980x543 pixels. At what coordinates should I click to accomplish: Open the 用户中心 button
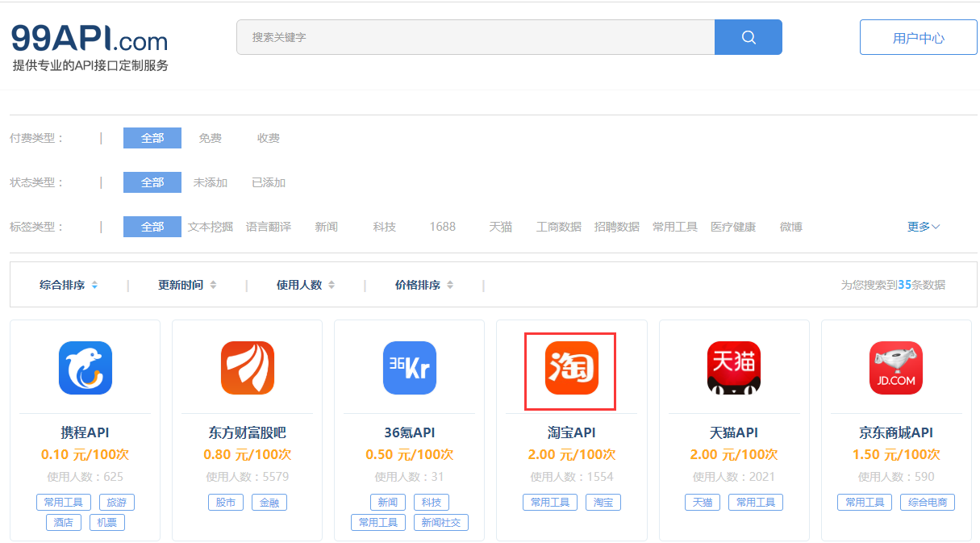tap(918, 38)
